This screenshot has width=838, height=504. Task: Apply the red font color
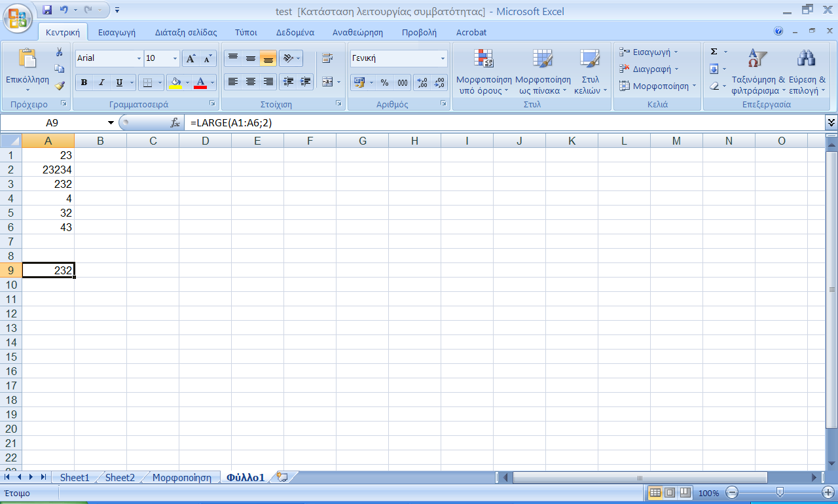pos(200,82)
